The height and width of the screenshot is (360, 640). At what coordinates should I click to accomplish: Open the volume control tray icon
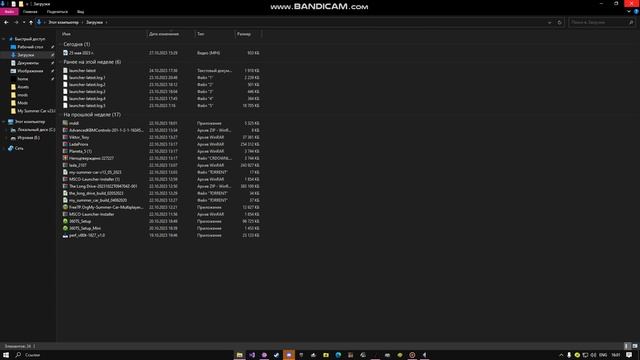(x=593, y=355)
